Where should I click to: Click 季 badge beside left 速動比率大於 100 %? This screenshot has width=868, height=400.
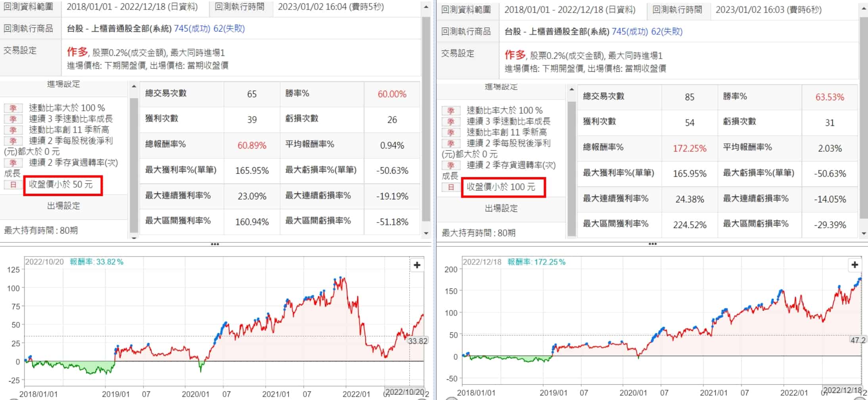point(13,108)
